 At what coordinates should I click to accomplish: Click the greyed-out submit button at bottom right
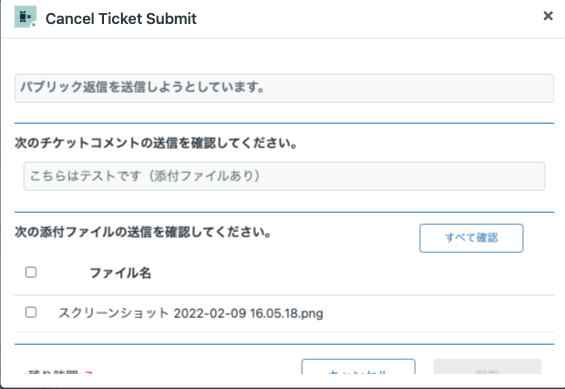(x=487, y=367)
